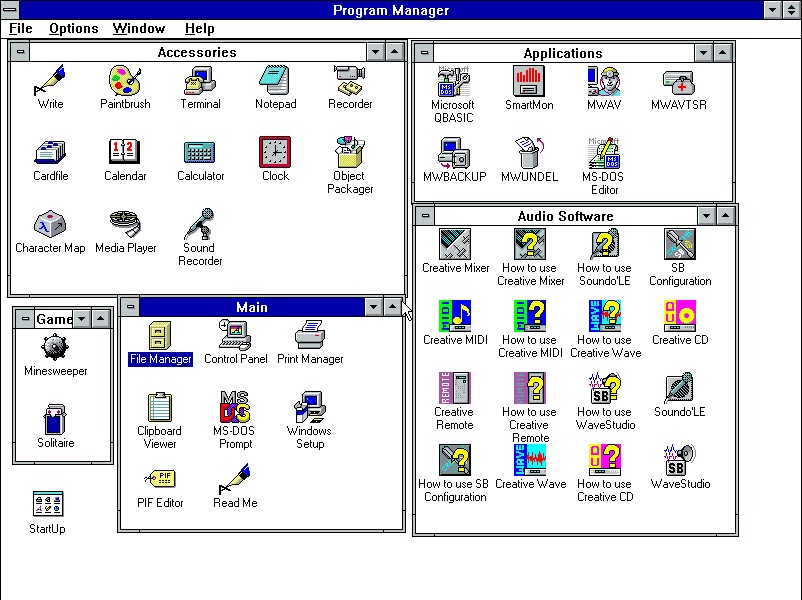Image resolution: width=802 pixels, height=600 pixels.
Task: Open the Main window control menu box
Action: (x=131, y=307)
